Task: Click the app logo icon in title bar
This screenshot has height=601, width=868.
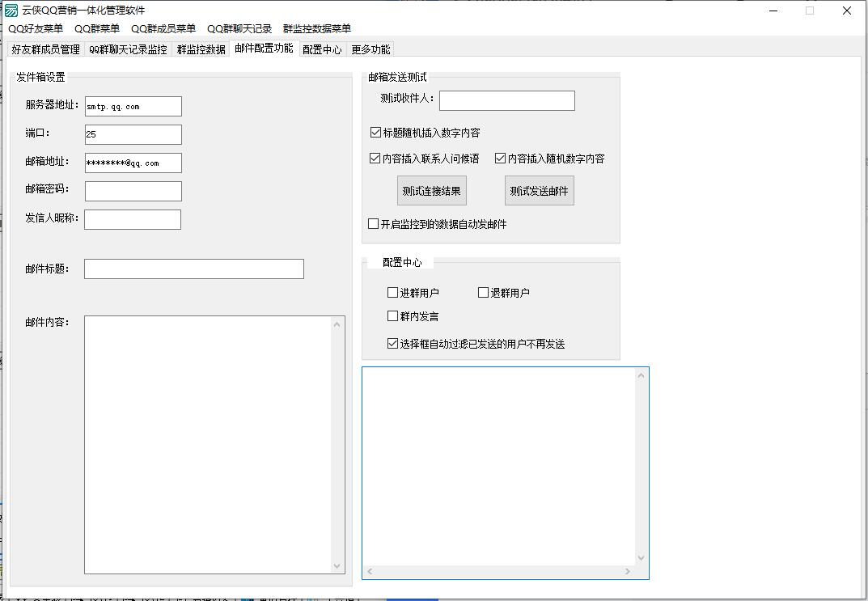Action: 11,11
